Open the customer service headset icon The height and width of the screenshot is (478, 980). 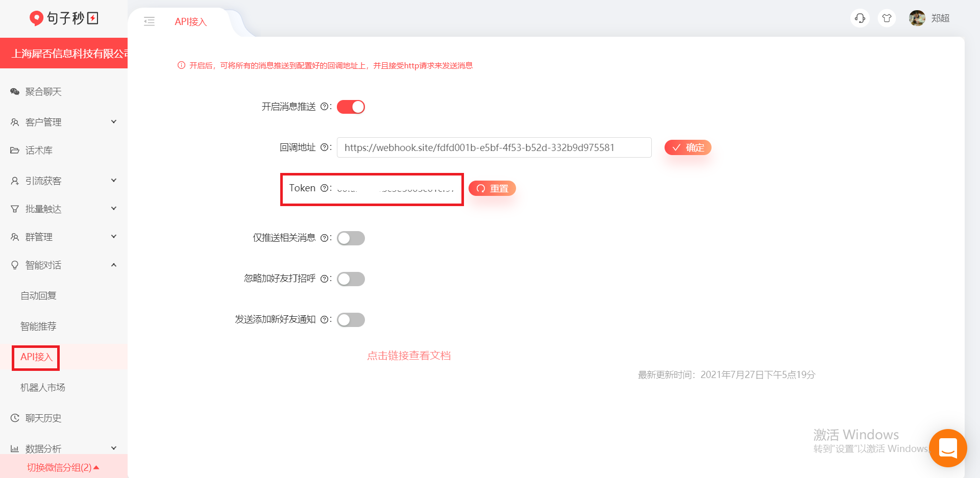(860, 18)
